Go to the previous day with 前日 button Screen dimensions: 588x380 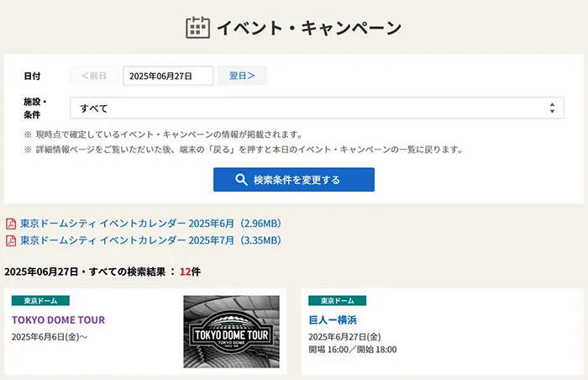(x=94, y=76)
